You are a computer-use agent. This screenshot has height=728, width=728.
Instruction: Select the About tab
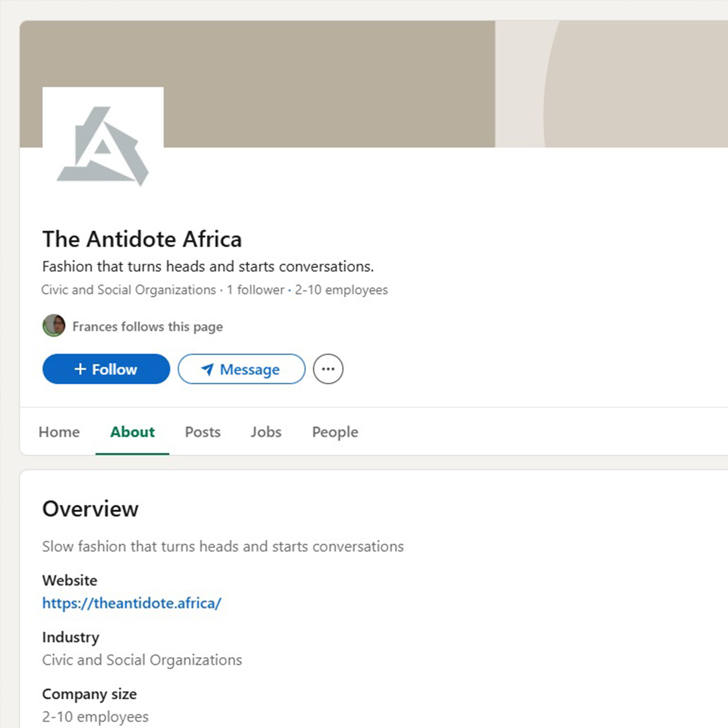(x=132, y=432)
